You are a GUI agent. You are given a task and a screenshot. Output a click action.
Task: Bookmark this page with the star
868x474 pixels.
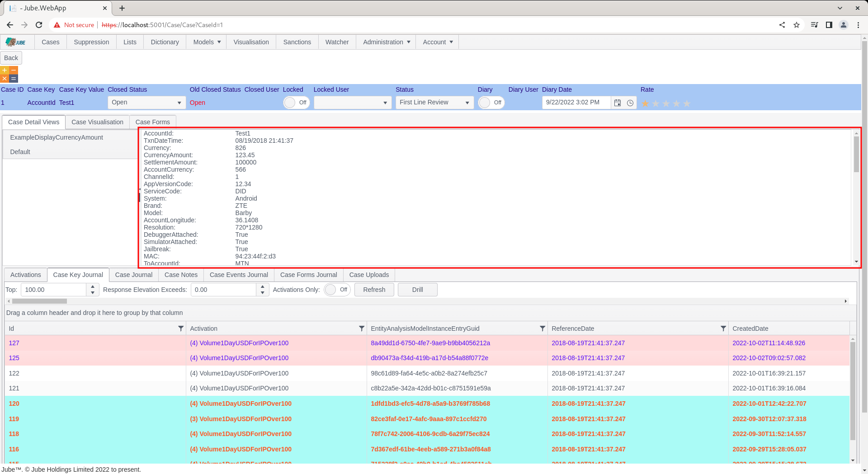pos(797,25)
